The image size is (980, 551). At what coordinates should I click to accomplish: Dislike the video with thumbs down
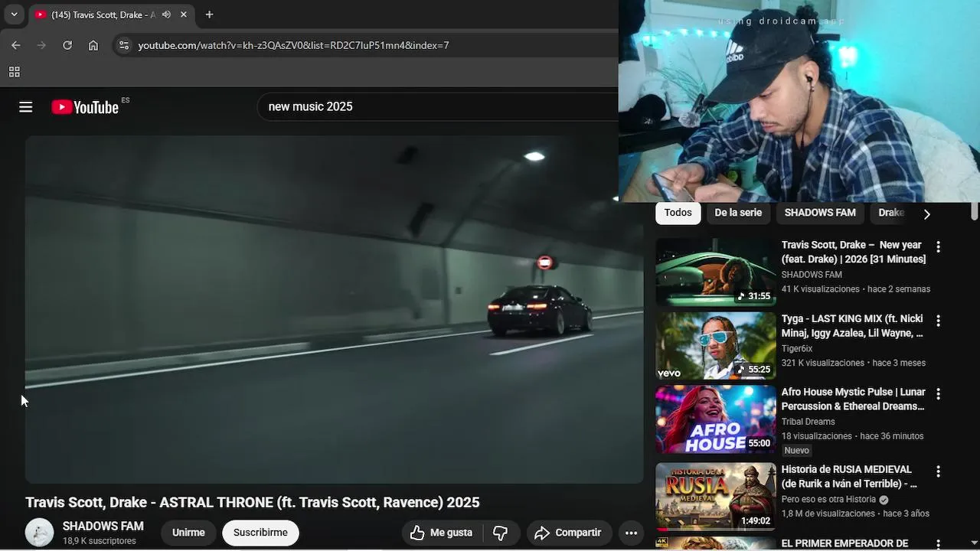coord(501,533)
